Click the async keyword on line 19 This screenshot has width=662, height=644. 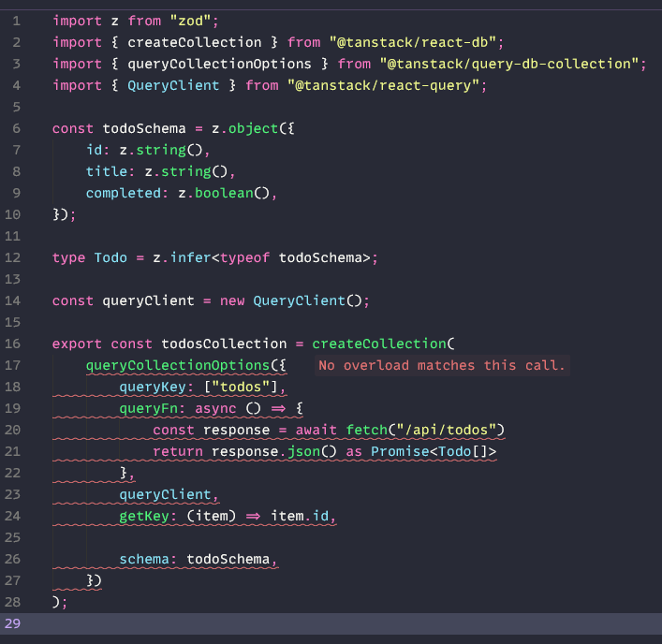(x=215, y=408)
